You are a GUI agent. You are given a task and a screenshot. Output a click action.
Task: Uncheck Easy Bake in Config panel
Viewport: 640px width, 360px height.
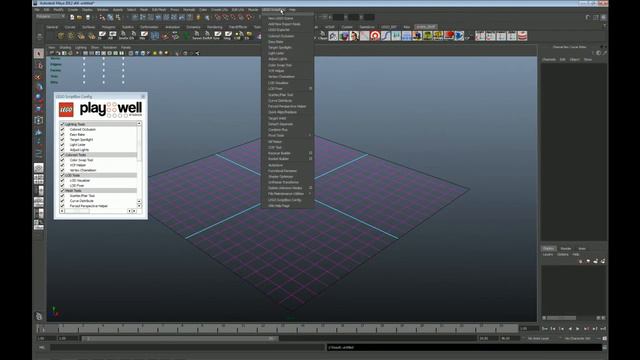click(62, 134)
